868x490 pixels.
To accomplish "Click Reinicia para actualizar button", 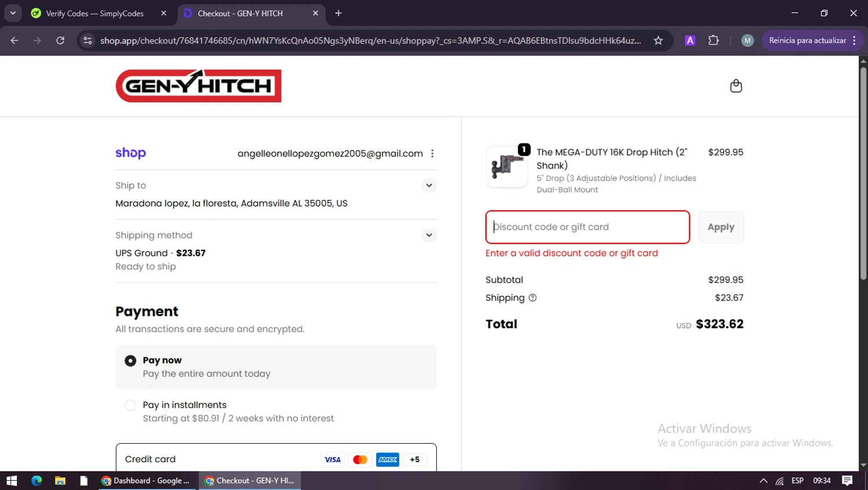I will point(807,40).
